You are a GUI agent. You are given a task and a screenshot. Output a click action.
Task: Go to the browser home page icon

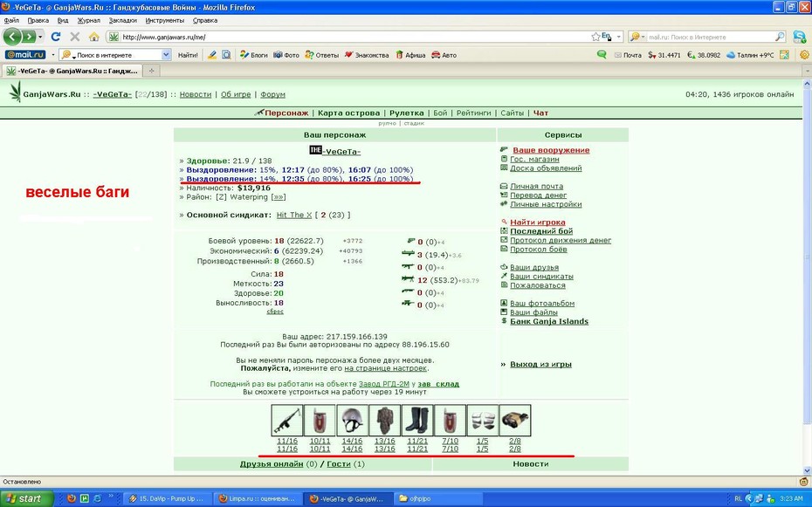(93, 37)
